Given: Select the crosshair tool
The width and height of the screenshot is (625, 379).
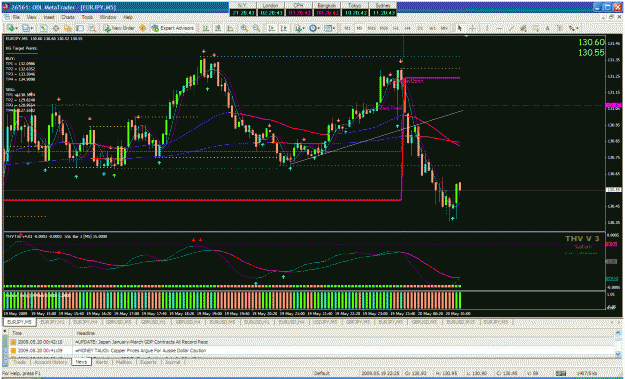Looking at the screenshot, I should coord(472,28).
